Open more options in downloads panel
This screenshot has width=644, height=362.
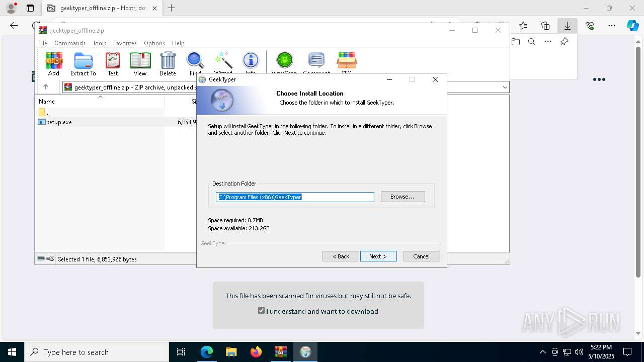(x=548, y=42)
